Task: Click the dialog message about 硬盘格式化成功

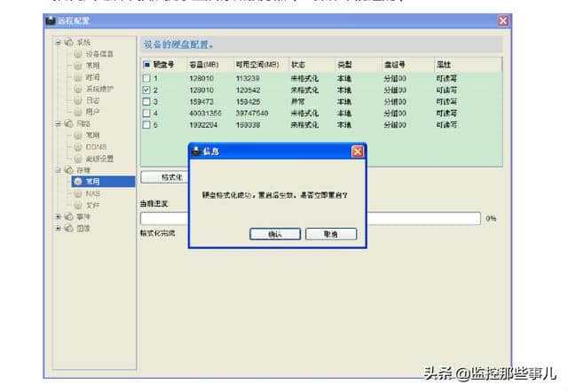Action: pos(274,195)
